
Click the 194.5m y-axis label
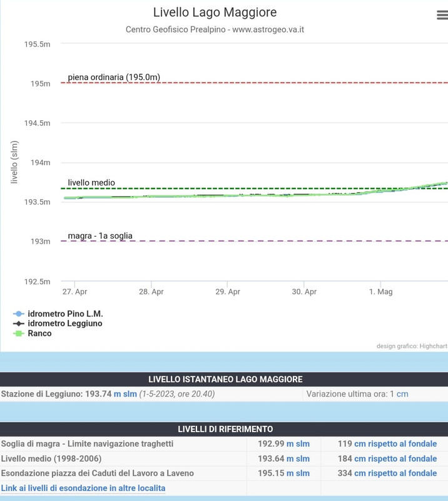(38, 123)
